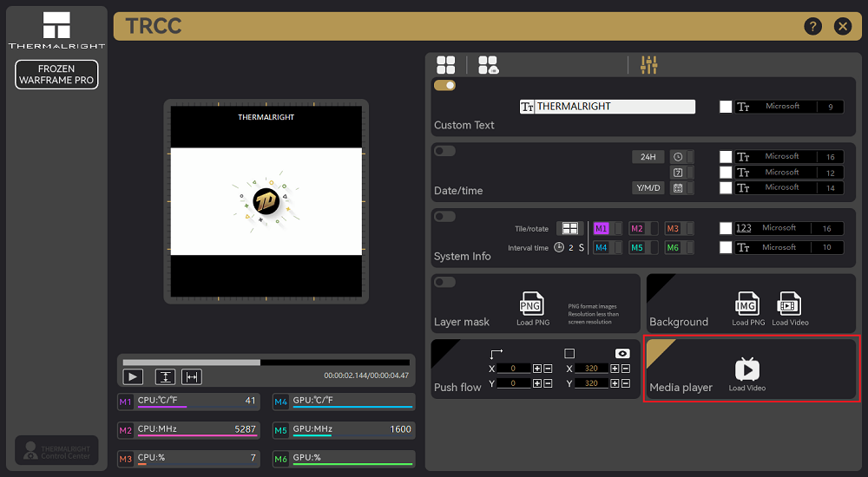Decrease the Push flow position X value

point(548,368)
